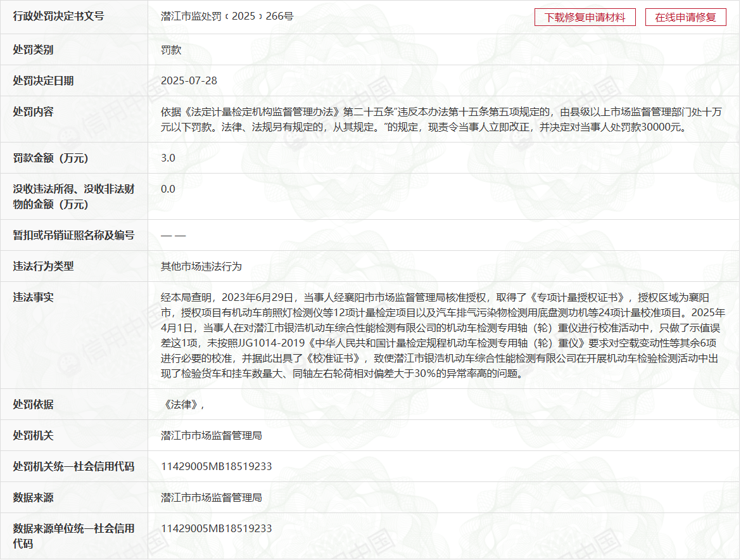Click the 暂扣或吊销证照名称及编号 row label
This screenshot has width=741, height=560.
[x=73, y=235]
